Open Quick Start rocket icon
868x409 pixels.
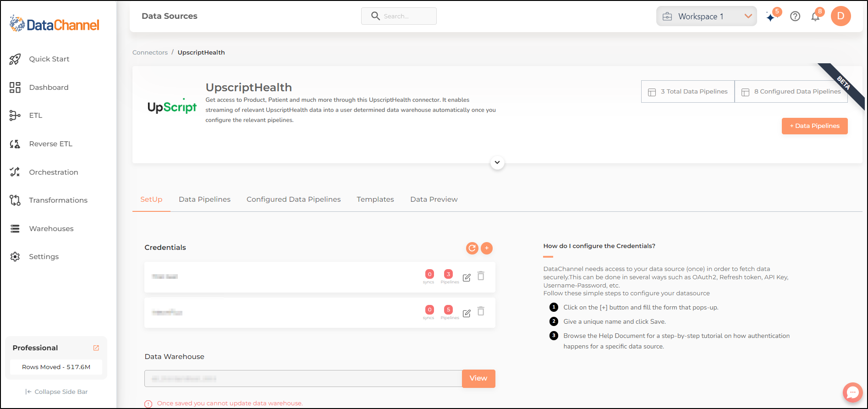15,59
